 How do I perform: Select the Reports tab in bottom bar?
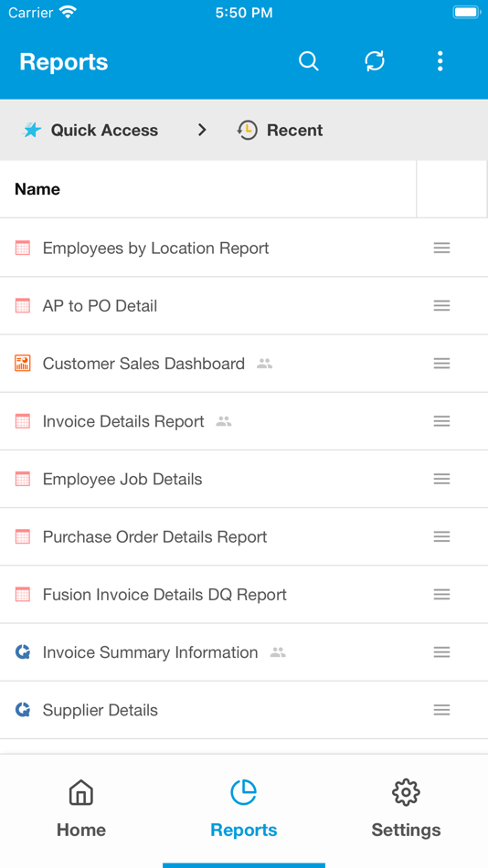point(244,809)
